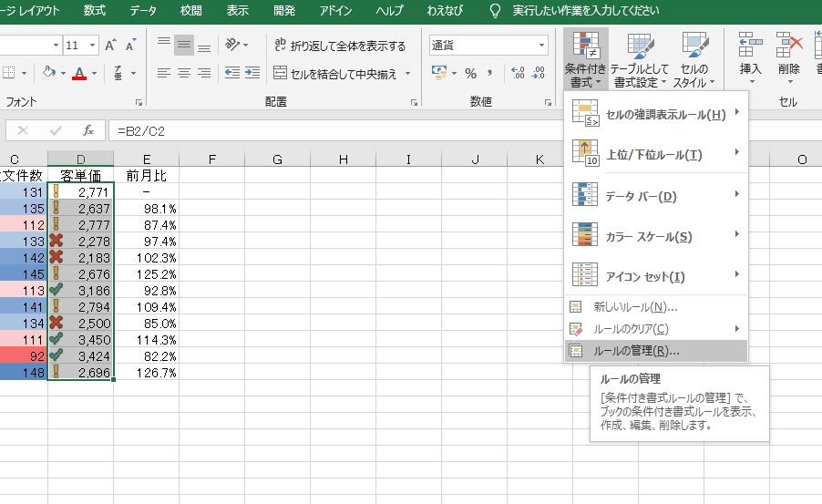The width and height of the screenshot is (822, 504).
Task: Open the 開発 ribbon tab
Action: pos(284,11)
